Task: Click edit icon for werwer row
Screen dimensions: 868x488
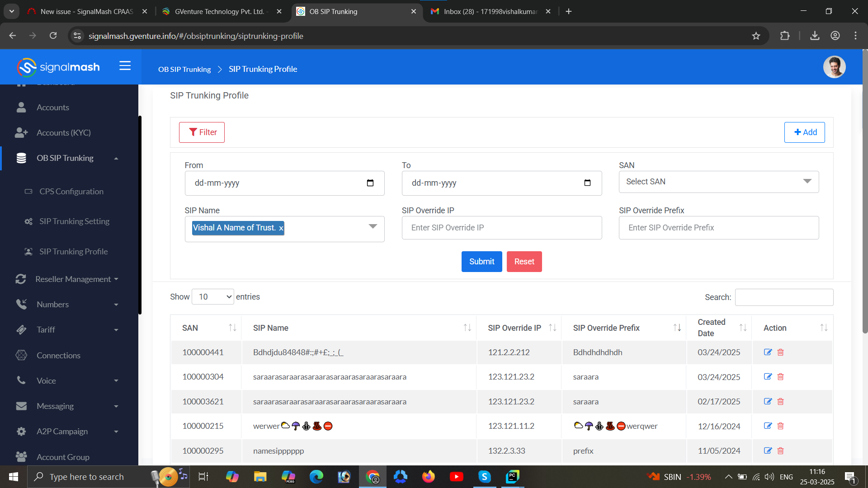Action: [768, 426]
